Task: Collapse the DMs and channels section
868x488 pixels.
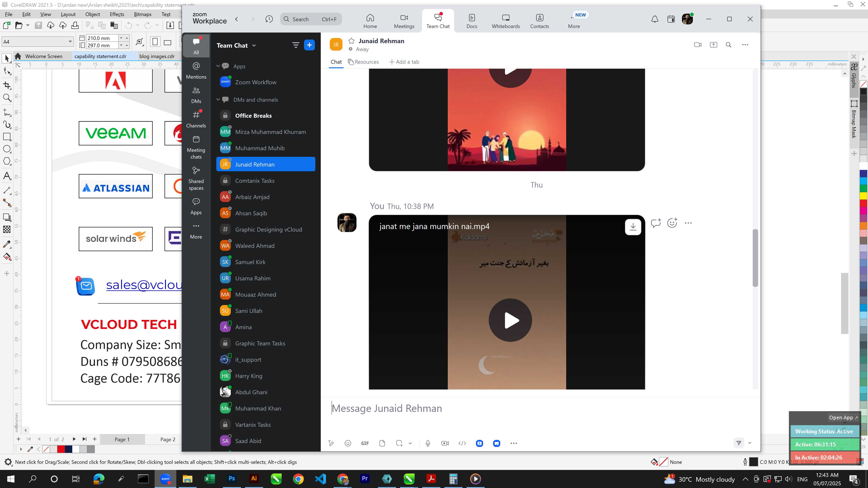Action: pyautogui.click(x=218, y=99)
